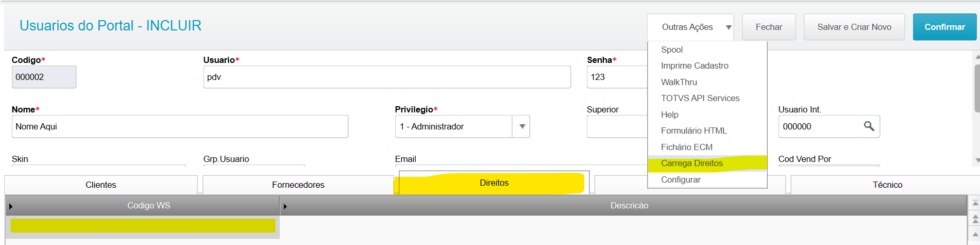Select Carrega Direitos from the menu
Viewport: 980px width, 245px height.
click(x=691, y=164)
